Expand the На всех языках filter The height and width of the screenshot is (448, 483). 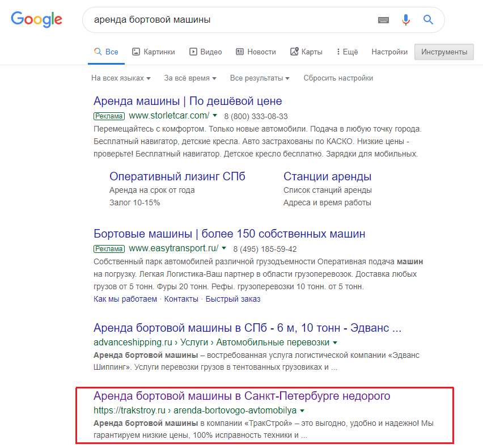[121, 78]
